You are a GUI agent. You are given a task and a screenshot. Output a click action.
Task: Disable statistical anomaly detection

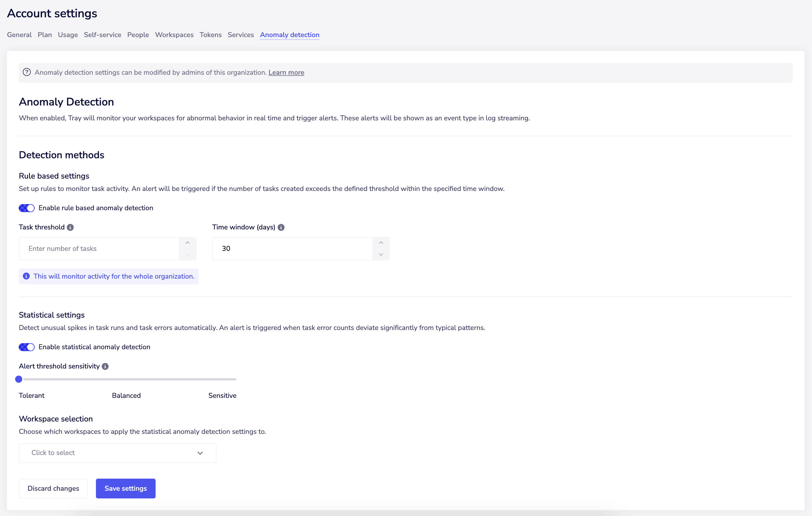[x=26, y=347]
